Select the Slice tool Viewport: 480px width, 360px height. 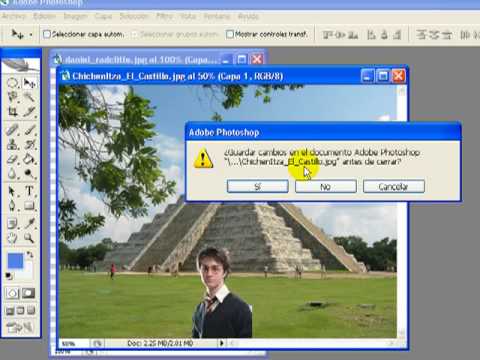click(x=29, y=111)
